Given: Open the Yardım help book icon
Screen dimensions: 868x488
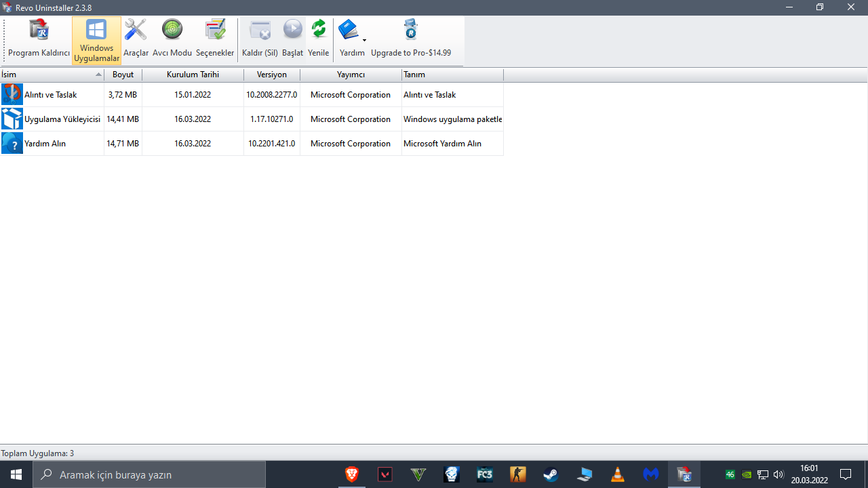Looking at the screenshot, I should point(349,30).
